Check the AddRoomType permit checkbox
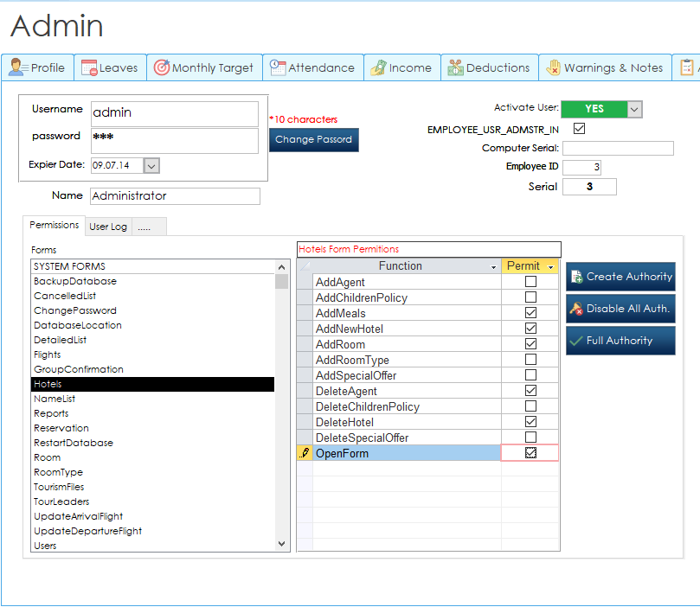The width and height of the screenshot is (700, 607). [x=530, y=360]
